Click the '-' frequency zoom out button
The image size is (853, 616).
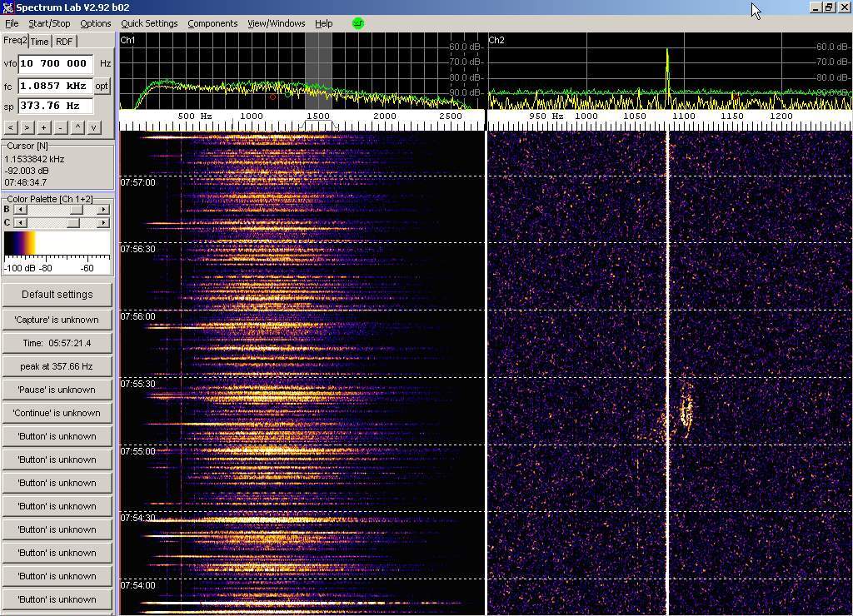60,127
